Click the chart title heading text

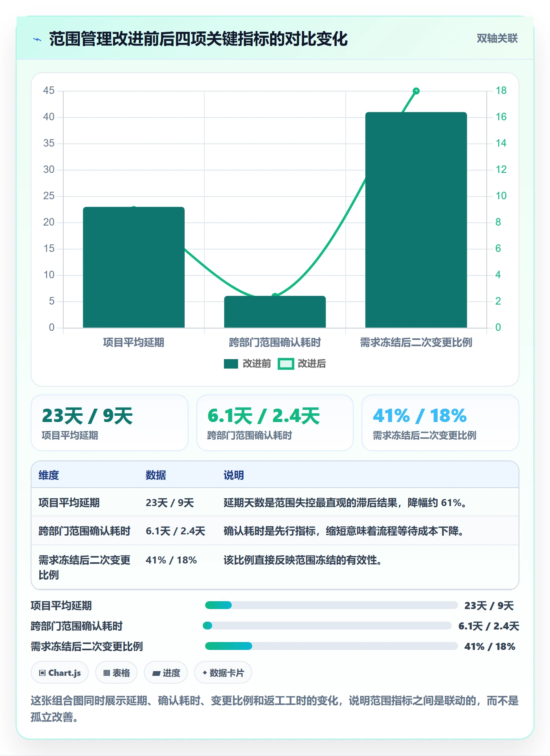pyautogui.click(x=198, y=39)
